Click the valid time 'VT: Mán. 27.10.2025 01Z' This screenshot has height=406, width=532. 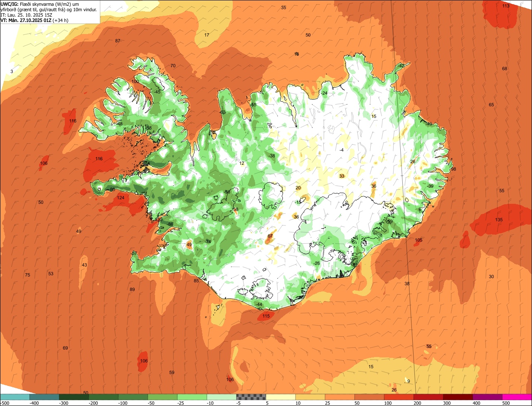26,20
